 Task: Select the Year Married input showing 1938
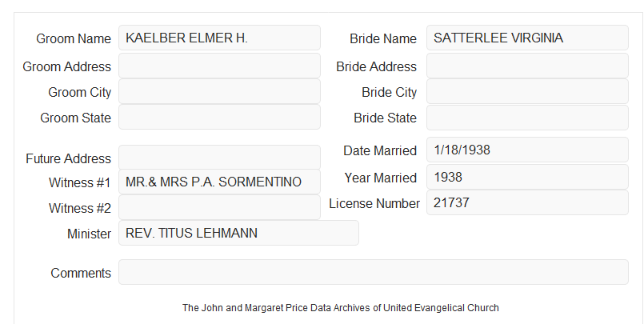527,177
